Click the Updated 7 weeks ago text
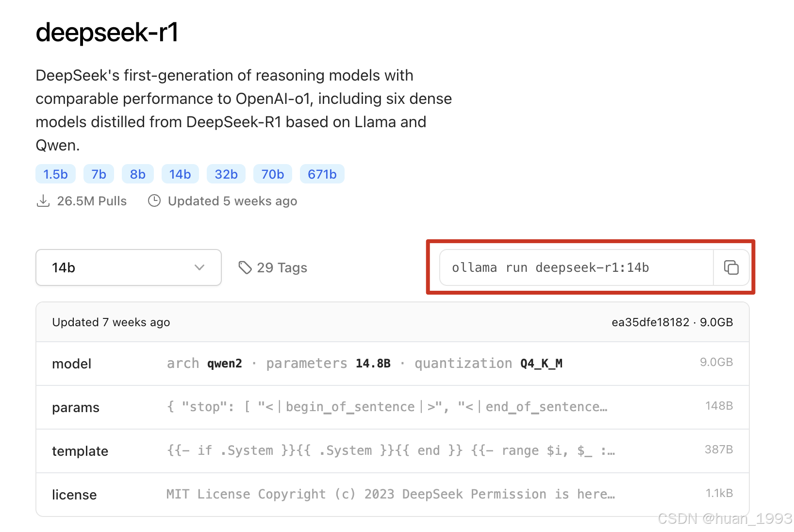794x532 pixels. coord(111,322)
